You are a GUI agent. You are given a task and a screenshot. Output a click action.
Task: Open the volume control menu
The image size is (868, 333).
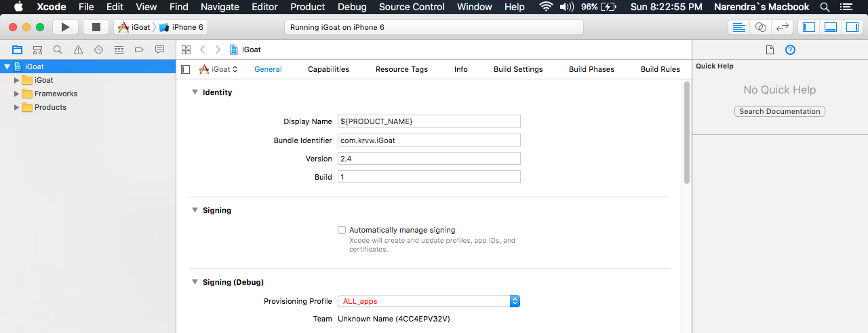tap(567, 7)
